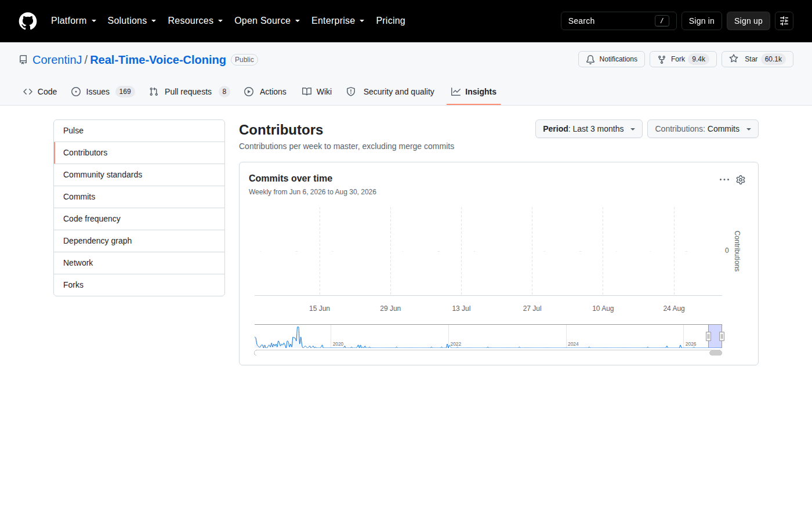The height and width of the screenshot is (522, 812).
Task: Open the Contributions: Commits dropdown
Action: [x=703, y=129]
